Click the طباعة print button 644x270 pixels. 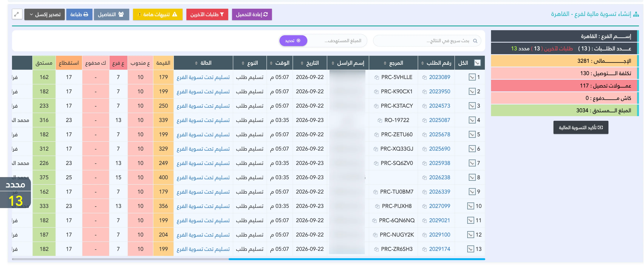point(79,14)
